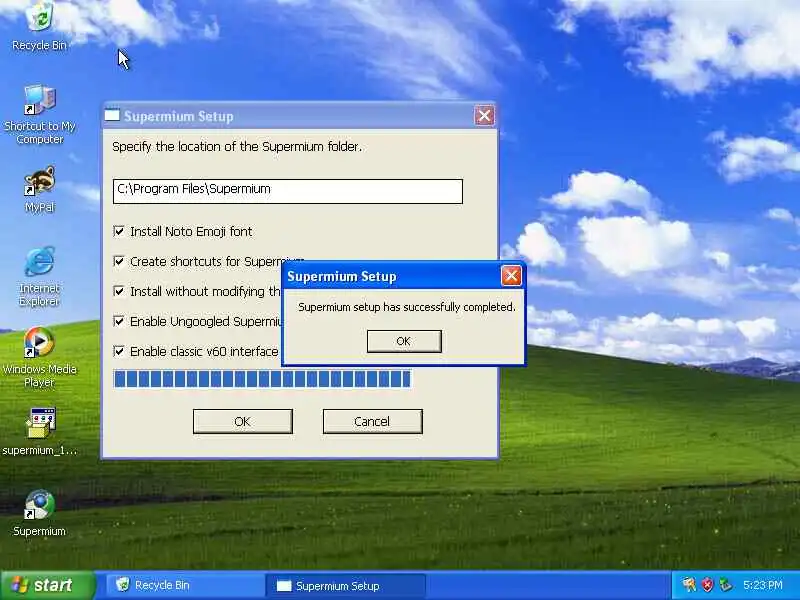
Task: Toggle Install without modifying checkbox
Action: tap(119, 291)
